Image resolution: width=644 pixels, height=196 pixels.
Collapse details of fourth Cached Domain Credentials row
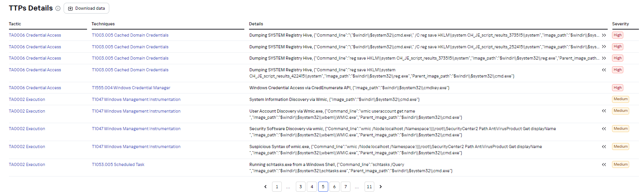click(604, 70)
